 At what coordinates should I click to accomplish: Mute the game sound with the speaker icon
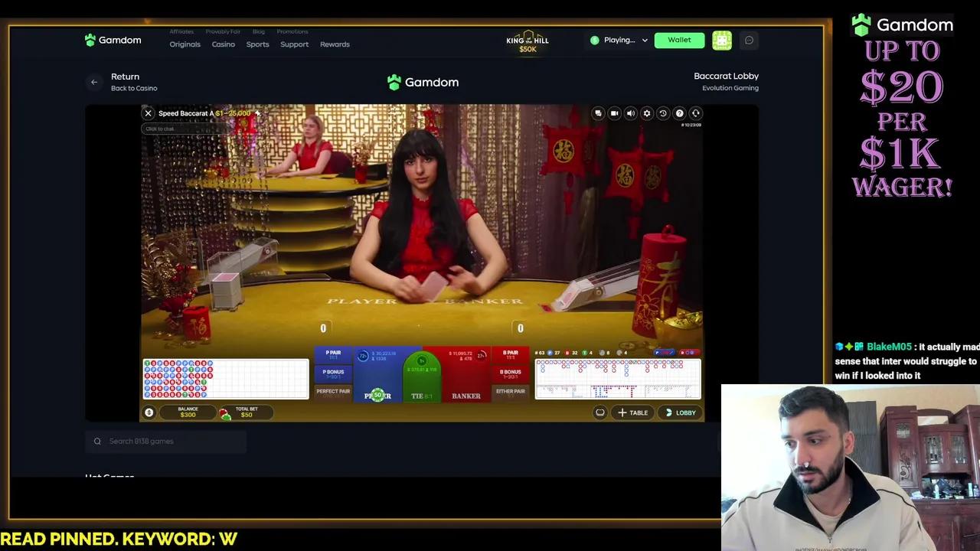point(631,113)
